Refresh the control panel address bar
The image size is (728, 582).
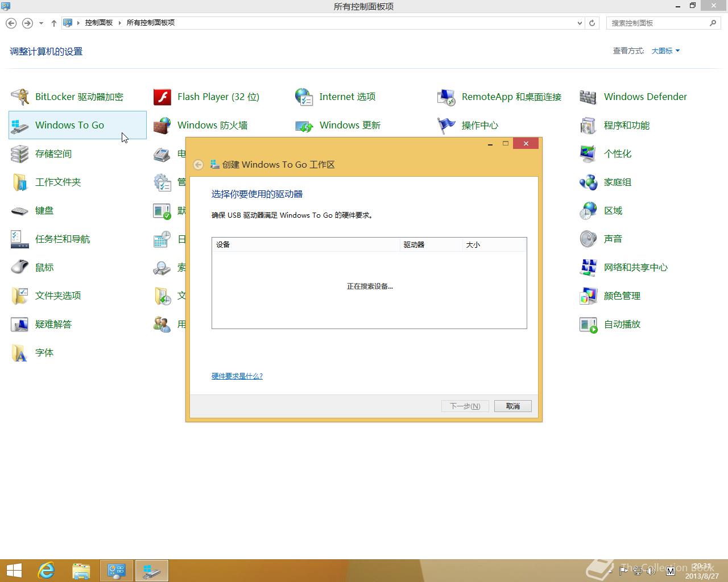tap(592, 23)
